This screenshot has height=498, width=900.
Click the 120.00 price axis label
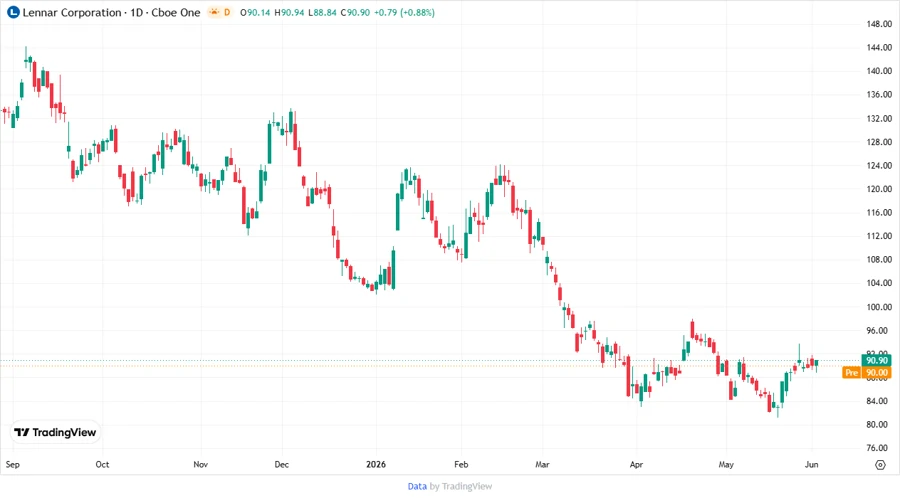tap(879, 189)
